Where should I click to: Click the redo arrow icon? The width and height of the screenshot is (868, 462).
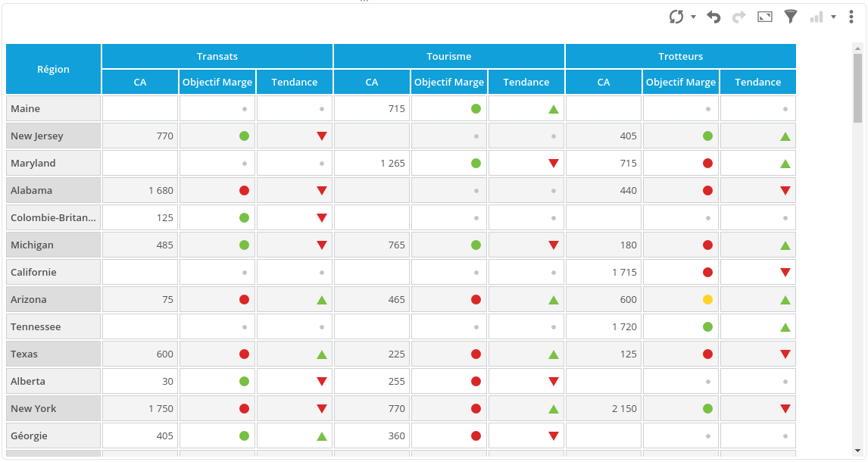point(738,17)
